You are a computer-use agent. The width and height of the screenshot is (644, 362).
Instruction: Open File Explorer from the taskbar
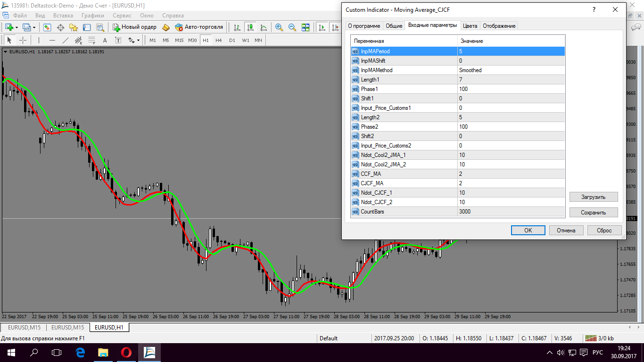coord(103,352)
